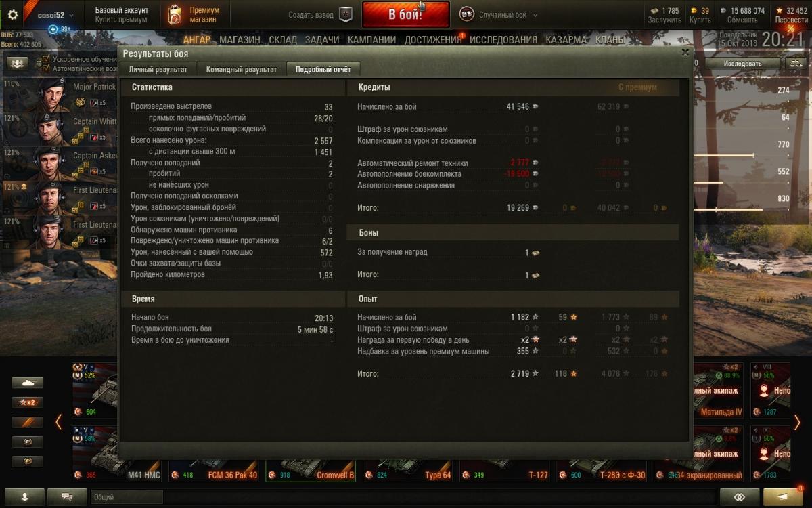Viewport: 812px width, 508px height.
Task: Click the contacts list person icon
Action: (x=25, y=497)
